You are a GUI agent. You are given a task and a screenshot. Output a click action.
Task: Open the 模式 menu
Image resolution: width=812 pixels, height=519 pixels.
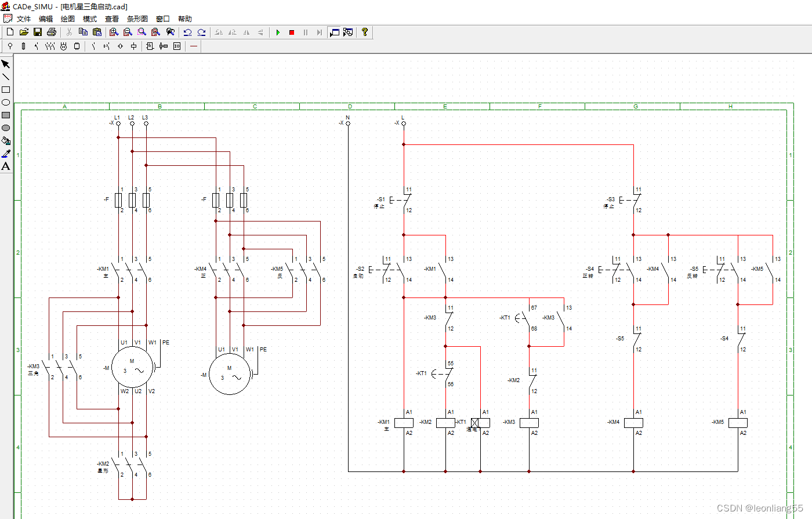[90, 19]
